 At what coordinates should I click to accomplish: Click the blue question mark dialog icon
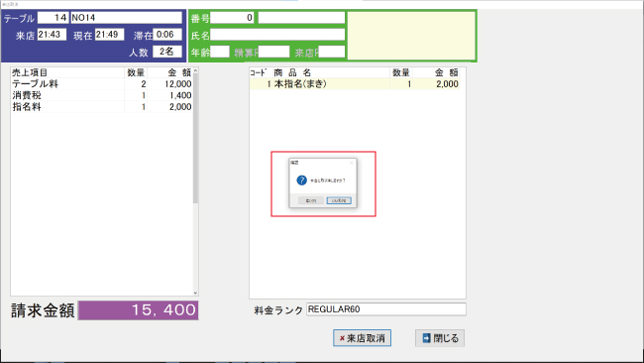302,181
